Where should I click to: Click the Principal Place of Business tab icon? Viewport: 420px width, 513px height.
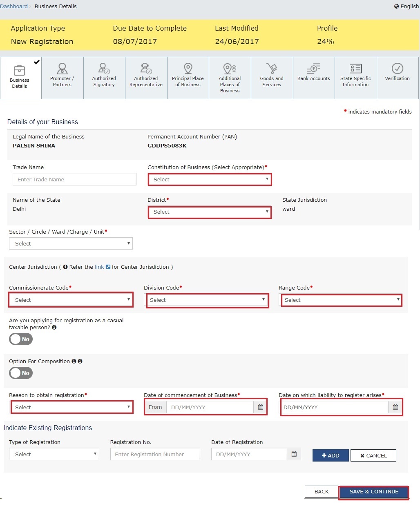[x=188, y=68]
